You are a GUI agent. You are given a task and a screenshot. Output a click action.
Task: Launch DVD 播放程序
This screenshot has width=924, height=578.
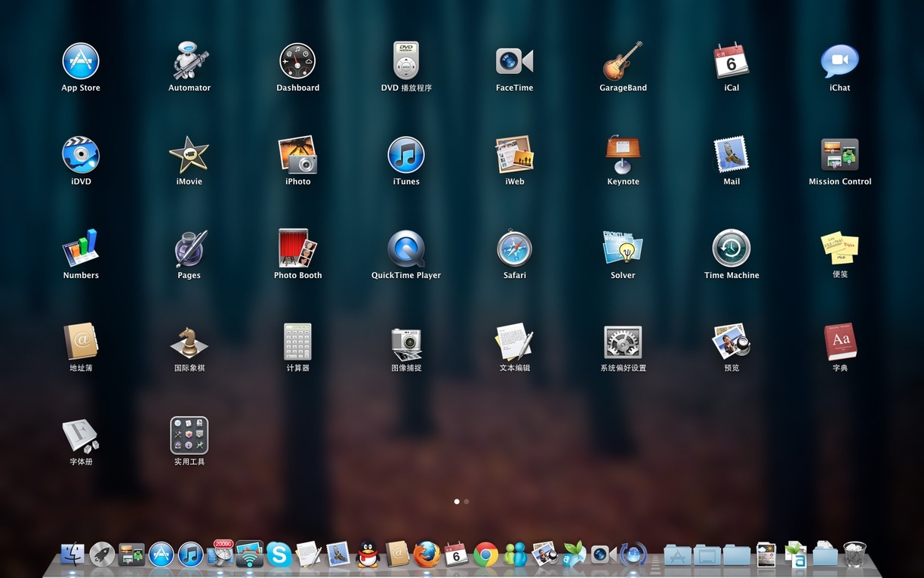tap(406, 61)
